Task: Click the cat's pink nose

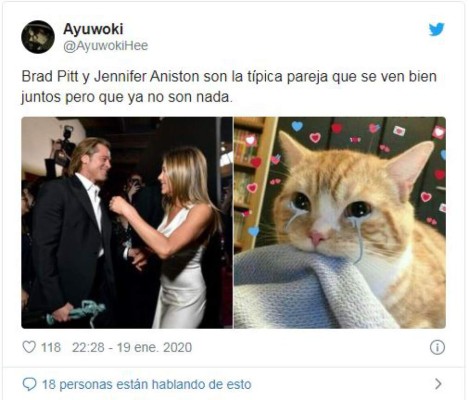Action: (x=316, y=237)
